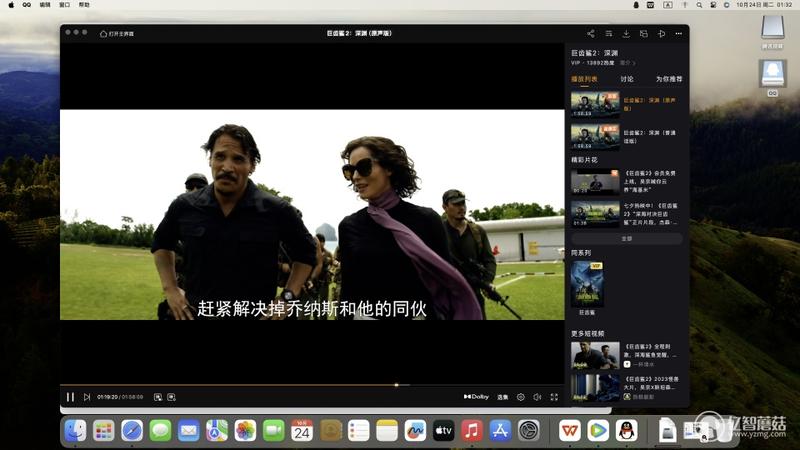Open player settings gear in control bar
The width and height of the screenshot is (800, 450).
tap(520, 397)
